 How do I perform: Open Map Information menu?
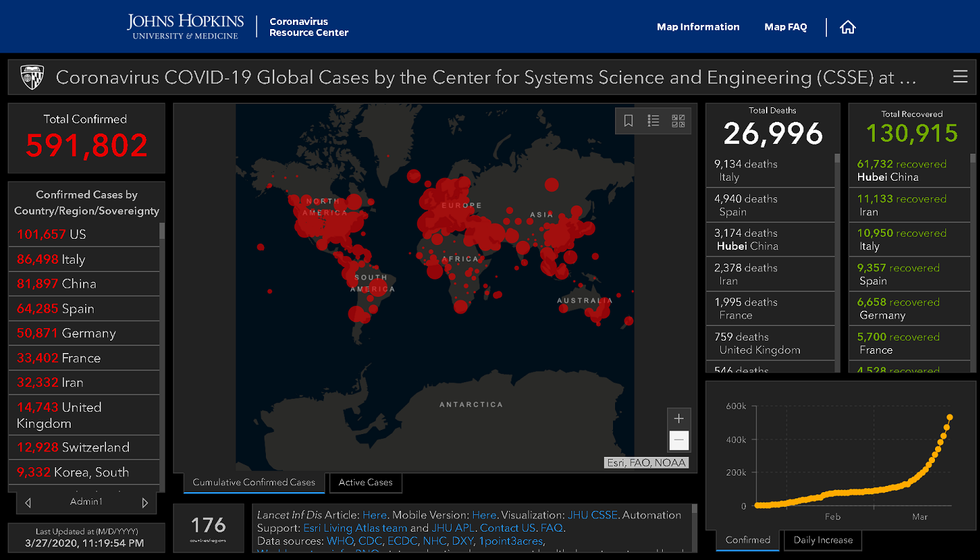click(698, 27)
